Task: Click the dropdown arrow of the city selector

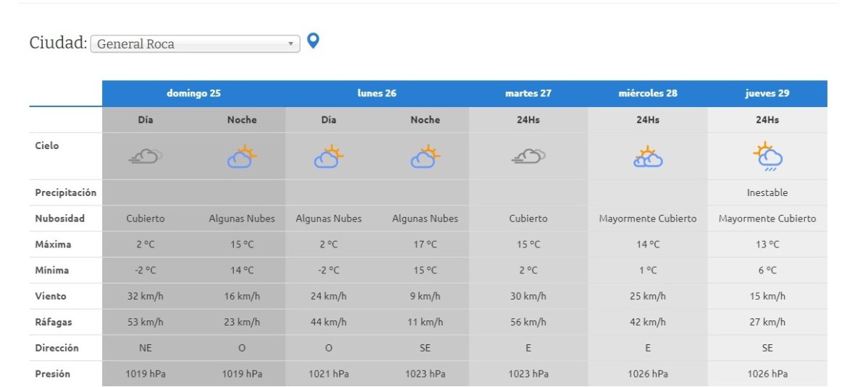Action: coord(291,43)
